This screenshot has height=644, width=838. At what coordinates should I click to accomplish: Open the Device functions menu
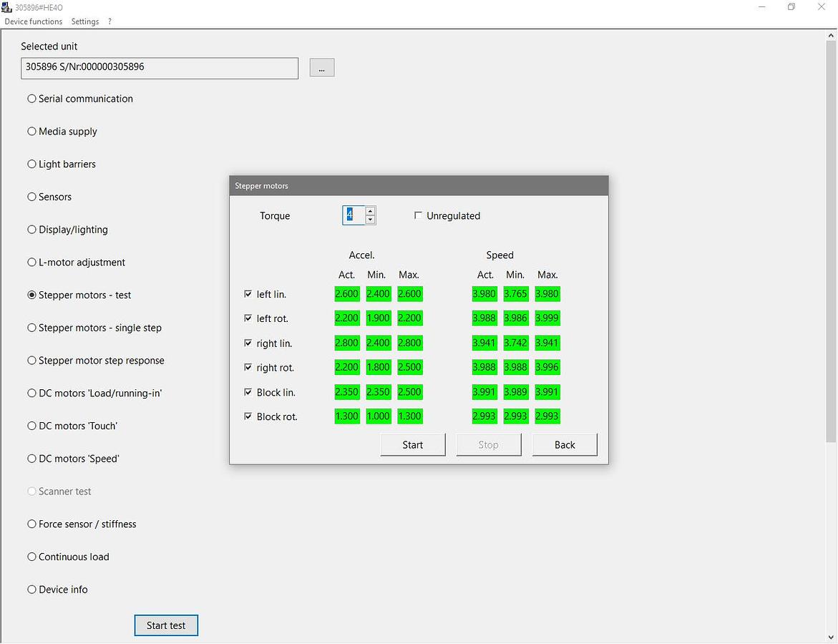(34, 21)
